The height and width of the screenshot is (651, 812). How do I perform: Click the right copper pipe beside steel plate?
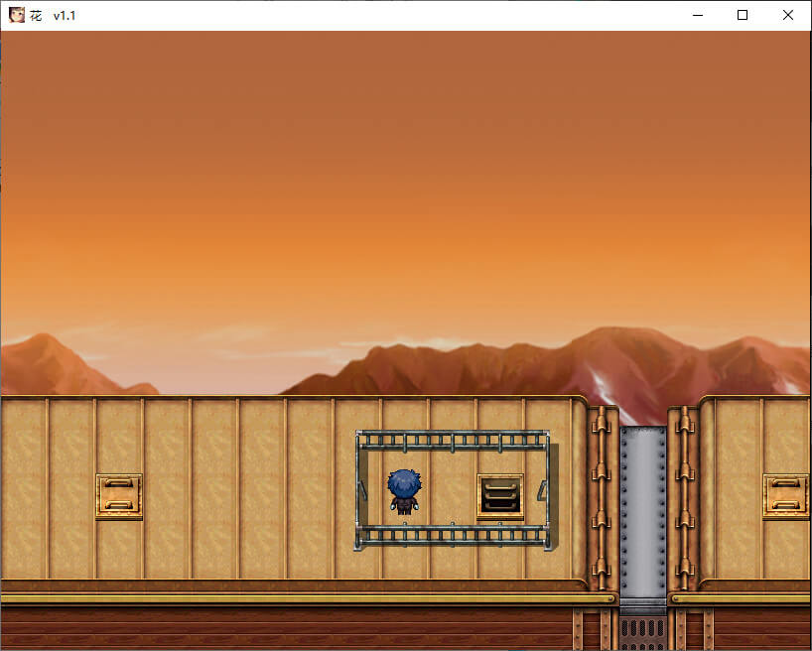pos(685,496)
